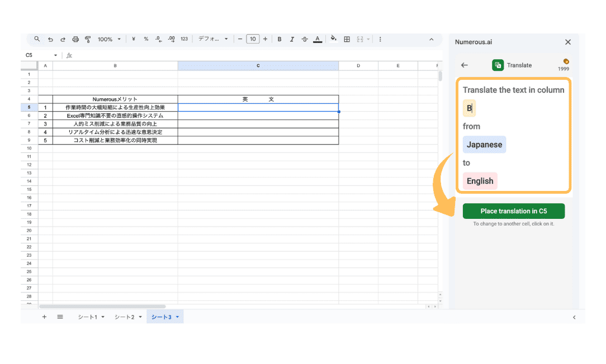This screenshot has height=364, width=606.
Task: Select the Numerousメリット header cell
Action: coord(115,99)
